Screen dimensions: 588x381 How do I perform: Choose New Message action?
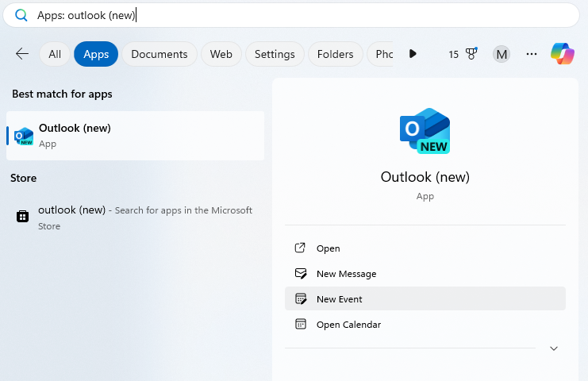coord(425,274)
